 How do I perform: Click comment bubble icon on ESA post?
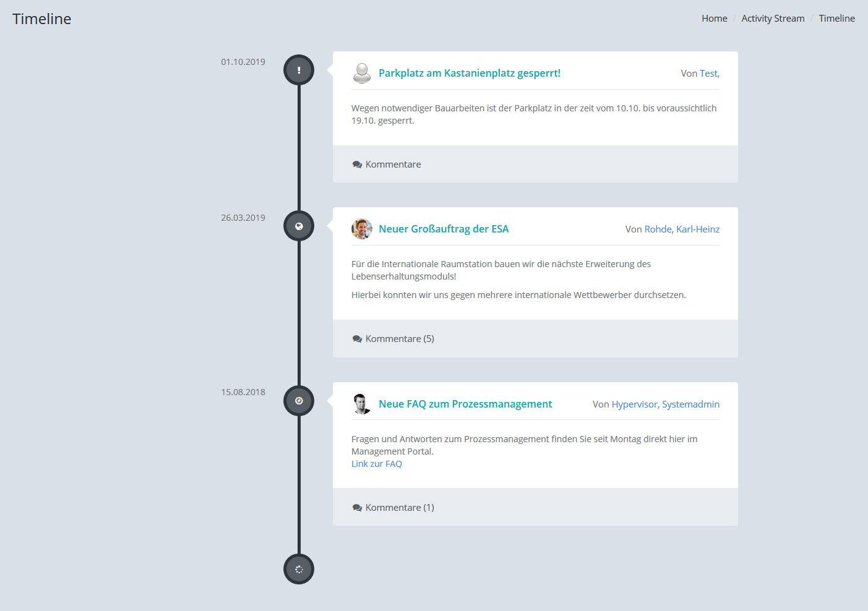[x=357, y=339]
